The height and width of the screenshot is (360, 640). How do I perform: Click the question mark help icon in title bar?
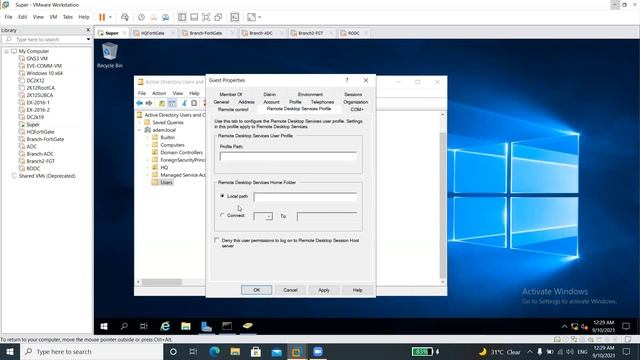coord(347,80)
